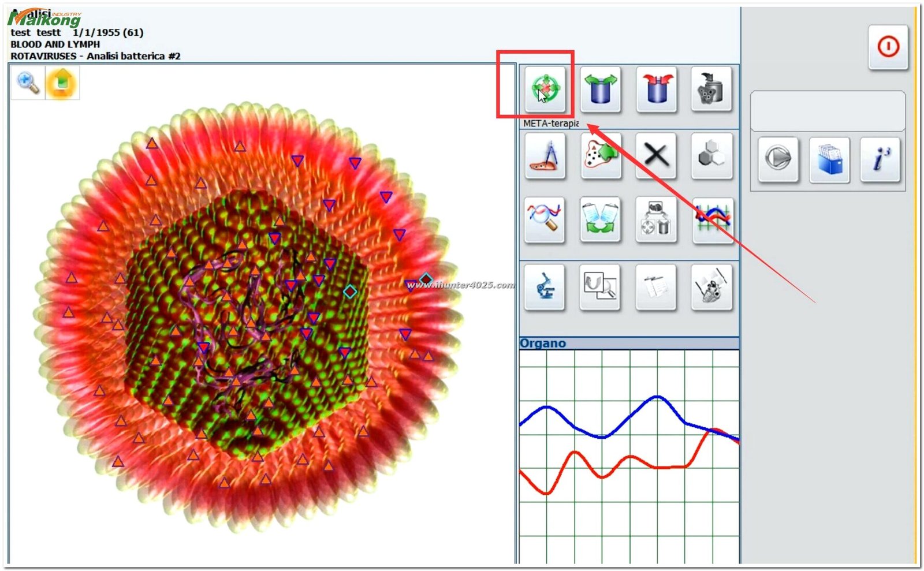Click the organ search magnifier icon
Image resolution: width=924 pixels, height=571 pixels.
[600, 287]
